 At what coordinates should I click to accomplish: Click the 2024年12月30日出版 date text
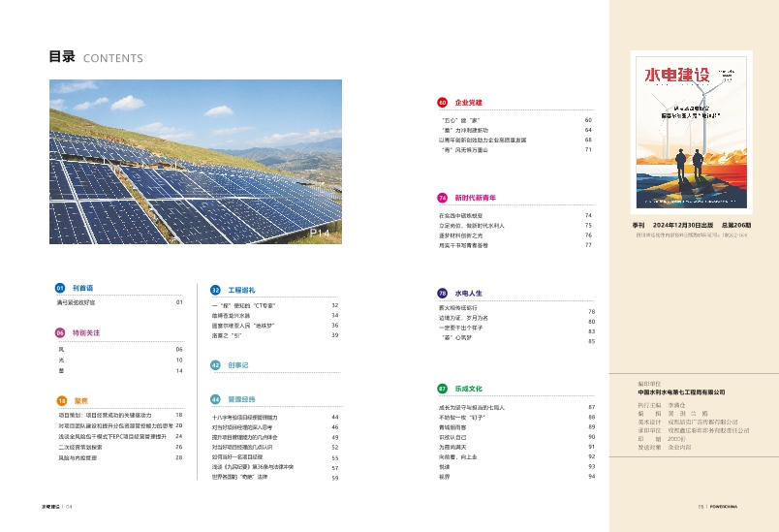pyautogui.click(x=683, y=225)
